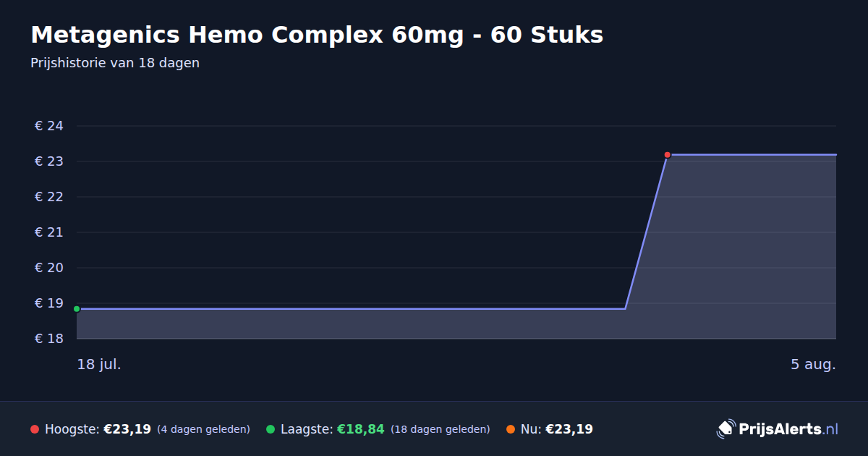Image resolution: width=868 pixels, height=456 pixels.
Task: Click the Prijshistorie van 18 dagen subtitle
Action: pyautogui.click(x=115, y=63)
